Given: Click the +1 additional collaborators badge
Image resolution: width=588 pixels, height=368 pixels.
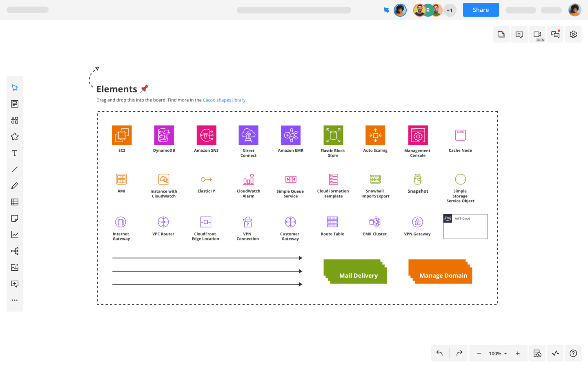Looking at the screenshot, I should tap(450, 10).
